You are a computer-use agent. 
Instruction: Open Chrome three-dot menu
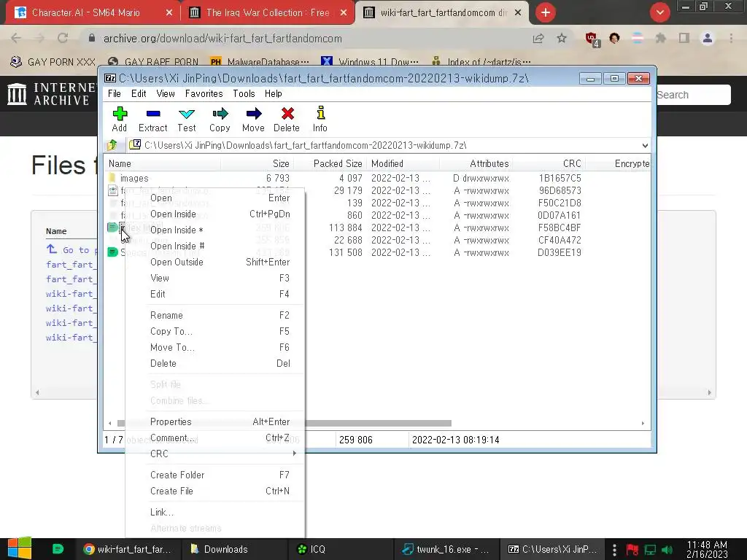(x=731, y=38)
